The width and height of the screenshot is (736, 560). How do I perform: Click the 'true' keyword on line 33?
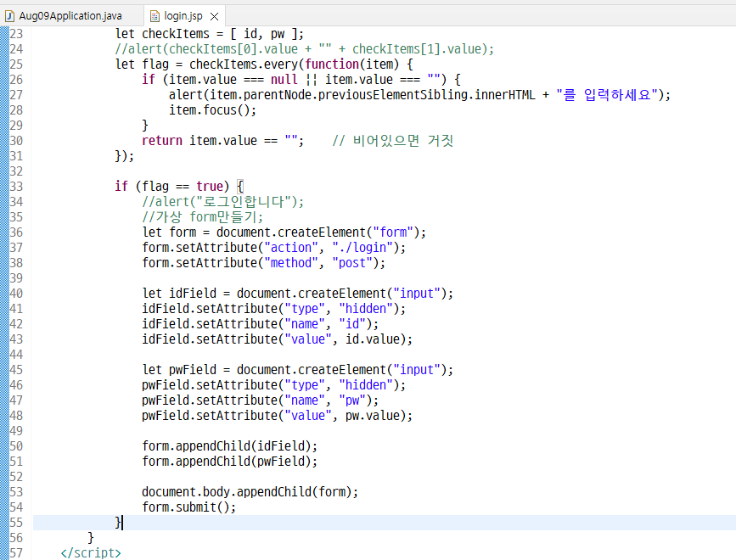tap(210, 187)
